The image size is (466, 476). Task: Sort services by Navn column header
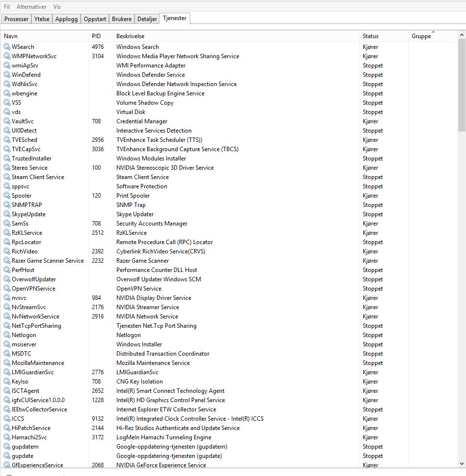(x=45, y=36)
